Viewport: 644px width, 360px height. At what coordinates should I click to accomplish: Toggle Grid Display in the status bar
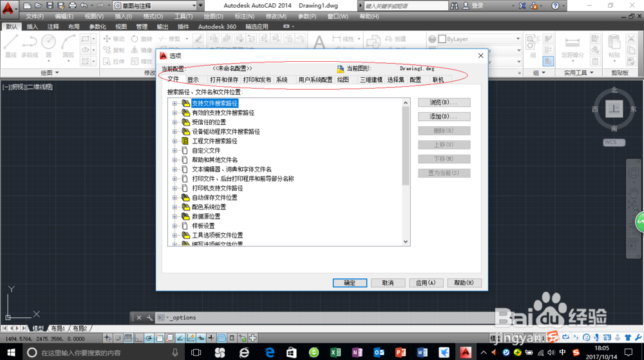coord(128,338)
